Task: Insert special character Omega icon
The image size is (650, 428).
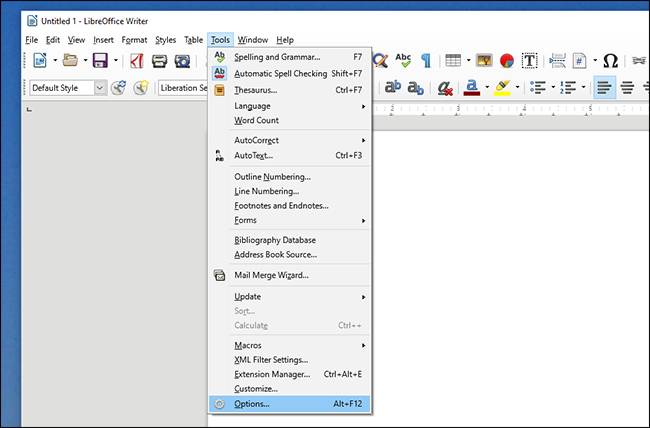Action: (610, 61)
